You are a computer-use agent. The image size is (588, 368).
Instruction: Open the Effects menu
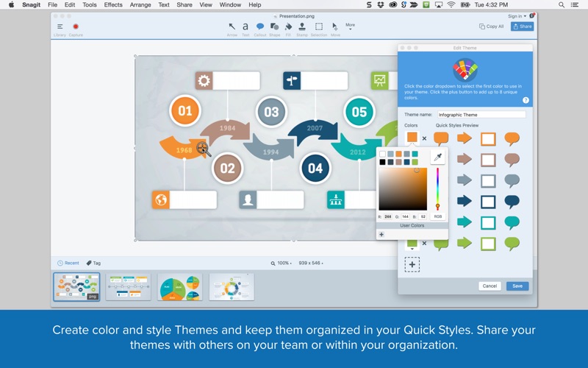(x=113, y=5)
